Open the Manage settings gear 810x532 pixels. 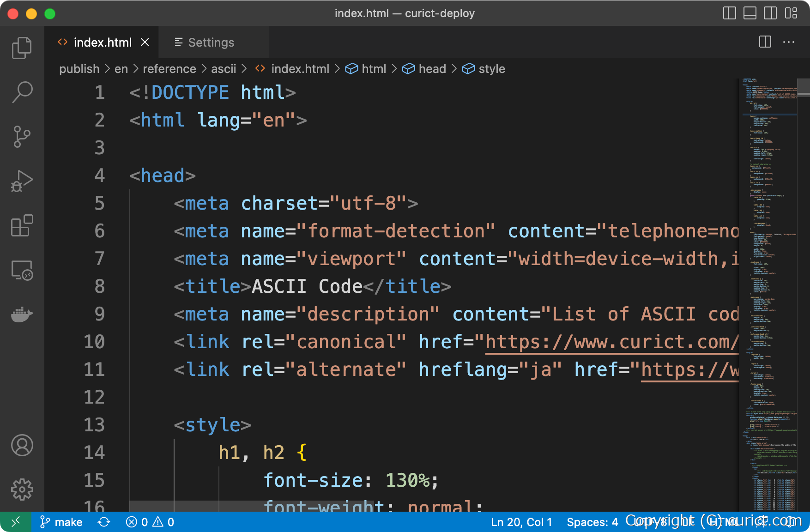22,490
